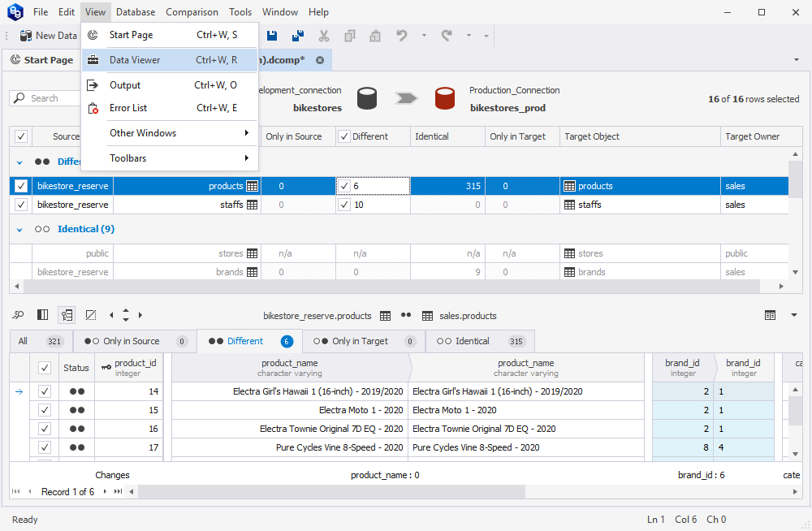Choose Output from View menu
This screenshot has width=812, height=531.
(x=170, y=85)
